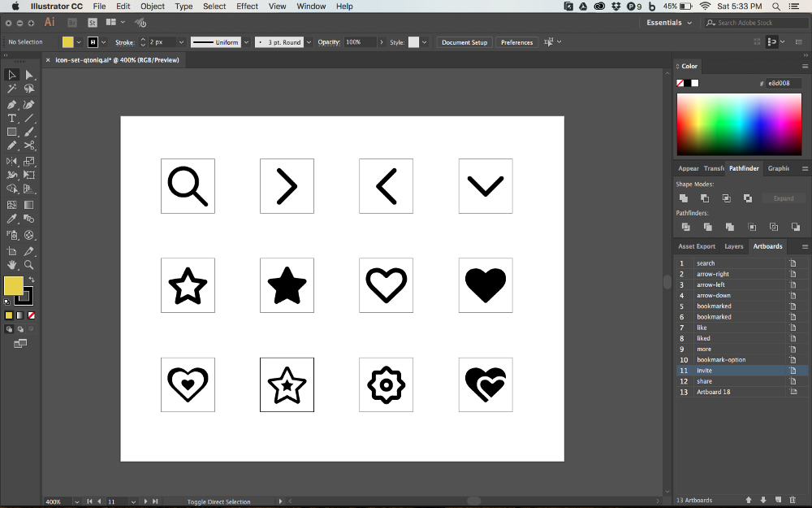Screen dimensions: 812x508
Task: Click the Document Setup button
Action: (x=464, y=42)
